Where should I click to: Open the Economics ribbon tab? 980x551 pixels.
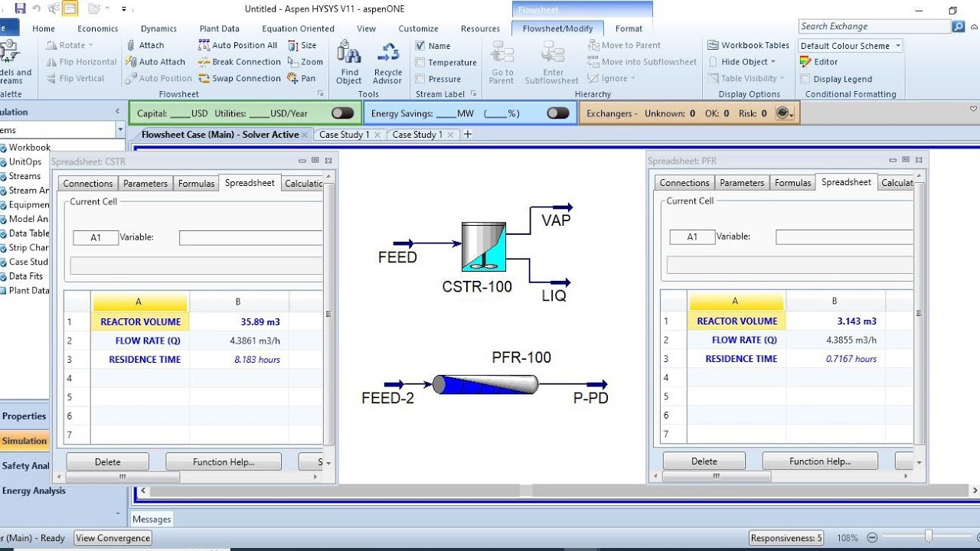tap(98, 28)
